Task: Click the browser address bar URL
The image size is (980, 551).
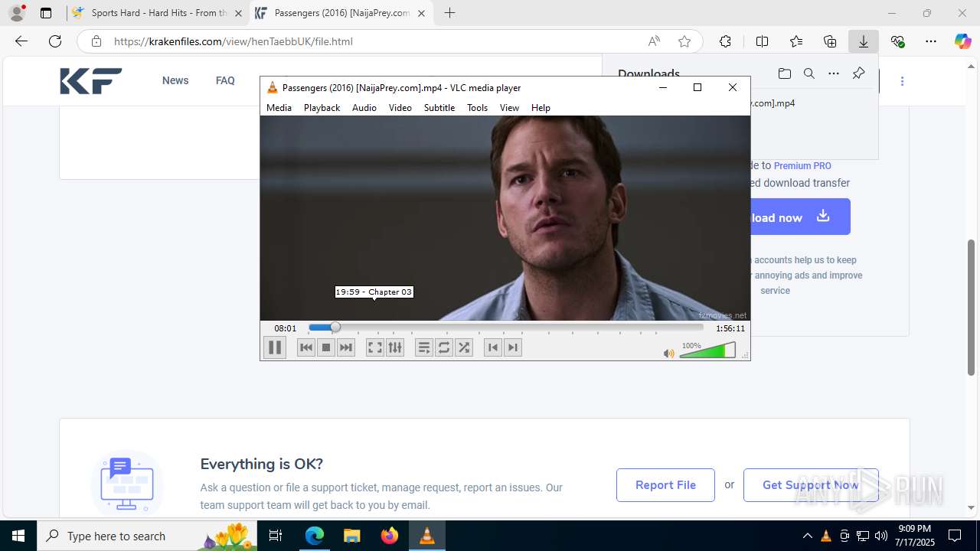Action: tap(233, 41)
